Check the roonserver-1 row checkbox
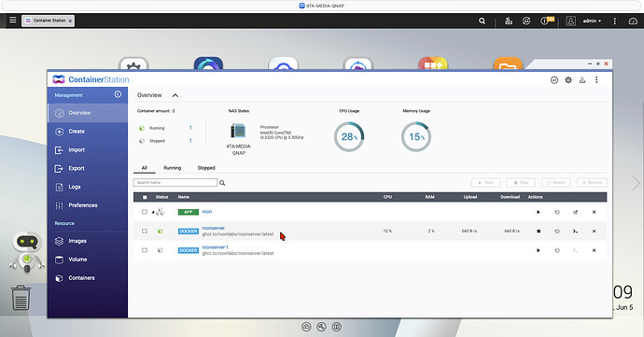 pyautogui.click(x=145, y=250)
